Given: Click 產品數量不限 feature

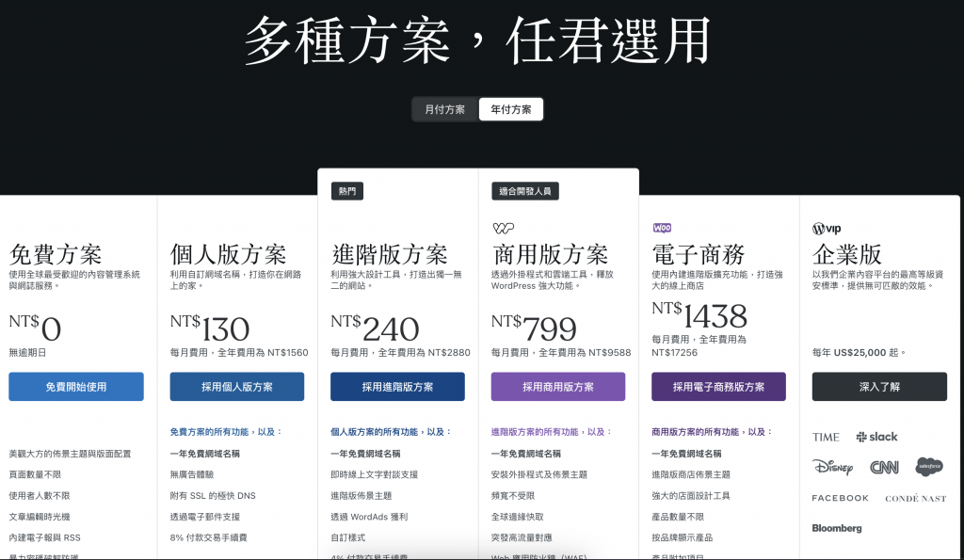Looking at the screenshot, I should [x=678, y=517].
